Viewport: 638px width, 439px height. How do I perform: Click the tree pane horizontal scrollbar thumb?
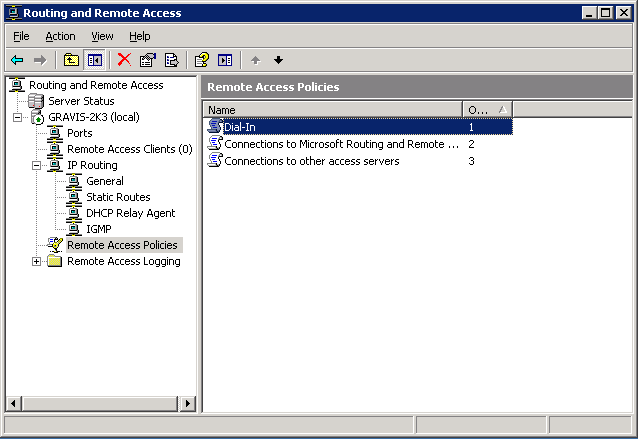point(100,404)
